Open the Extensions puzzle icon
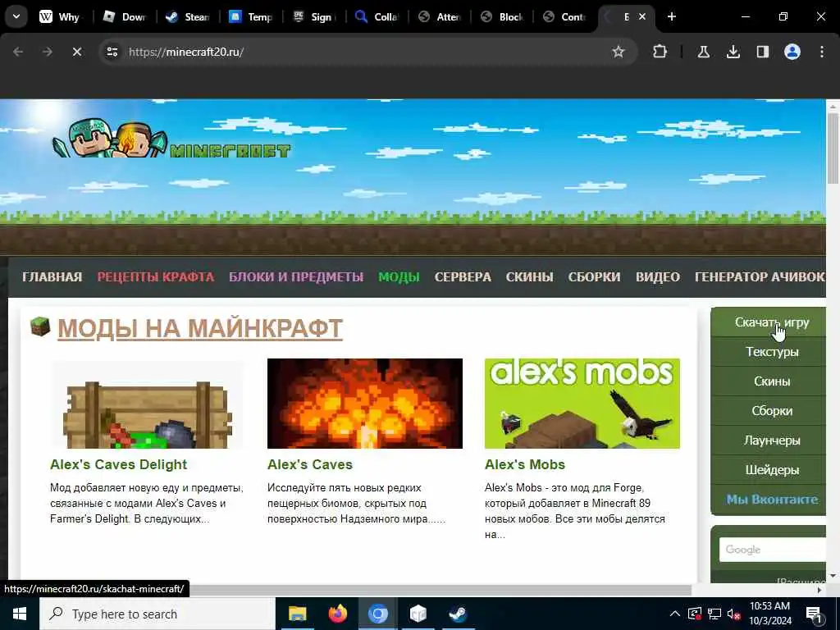Screen dimensions: 840x630 pos(660,52)
